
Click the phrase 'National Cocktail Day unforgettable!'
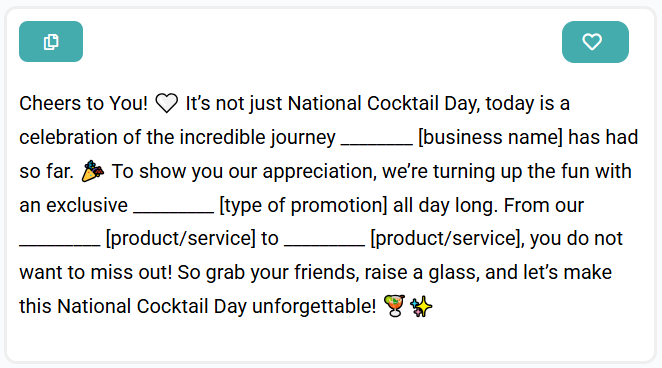pos(217,306)
